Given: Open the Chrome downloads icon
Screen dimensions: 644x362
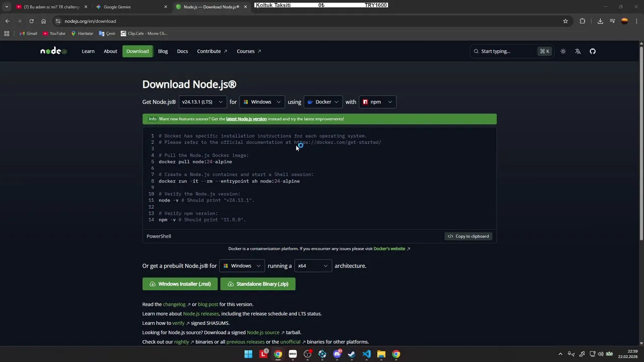Looking at the screenshot, I should click(600, 21).
